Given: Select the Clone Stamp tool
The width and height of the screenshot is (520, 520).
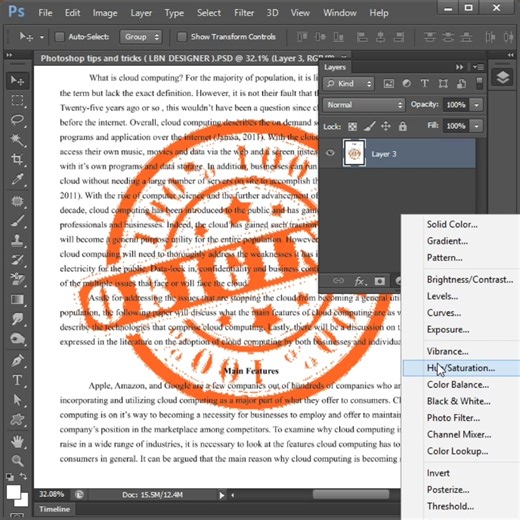Looking at the screenshot, I should pyautogui.click(x=17, y=240).
